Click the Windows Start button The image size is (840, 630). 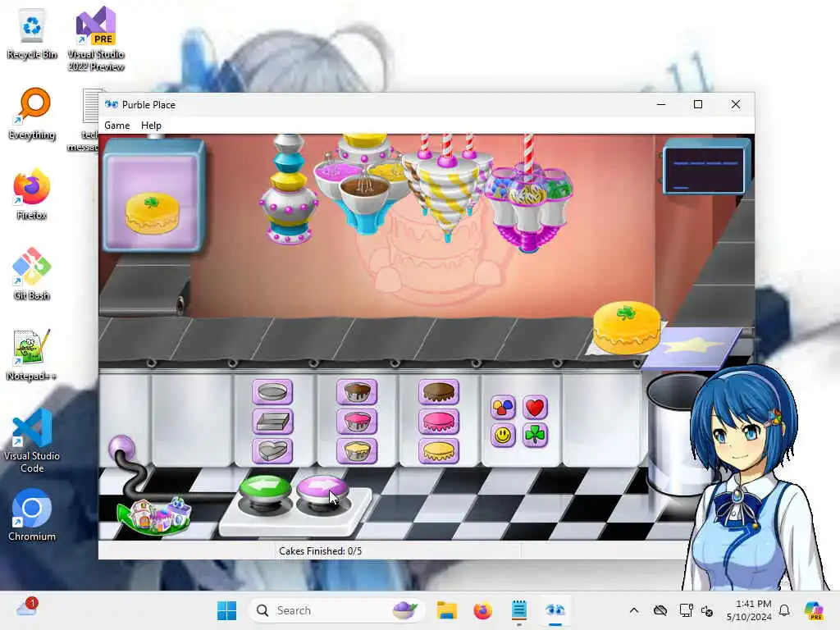[x=227, y=610]
